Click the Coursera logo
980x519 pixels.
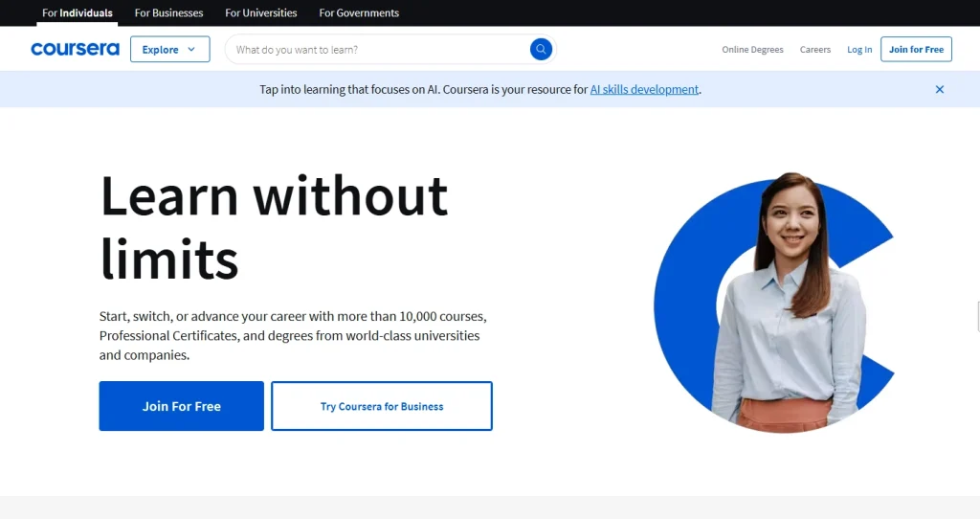pos(75,49)
